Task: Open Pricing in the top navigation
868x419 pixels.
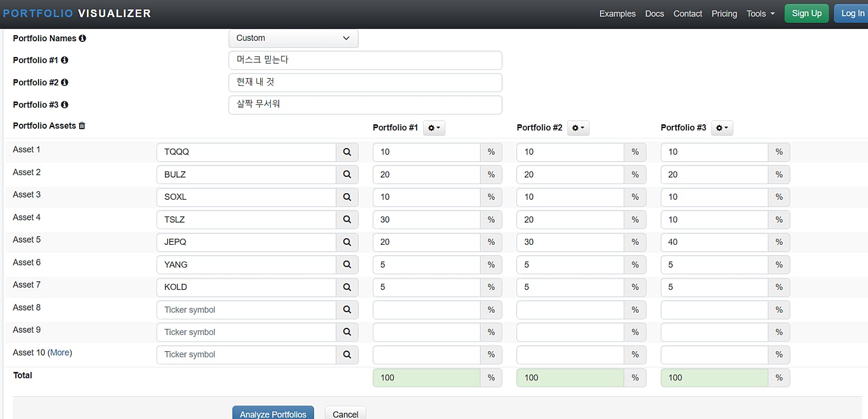Action: [x=724, y=14]
